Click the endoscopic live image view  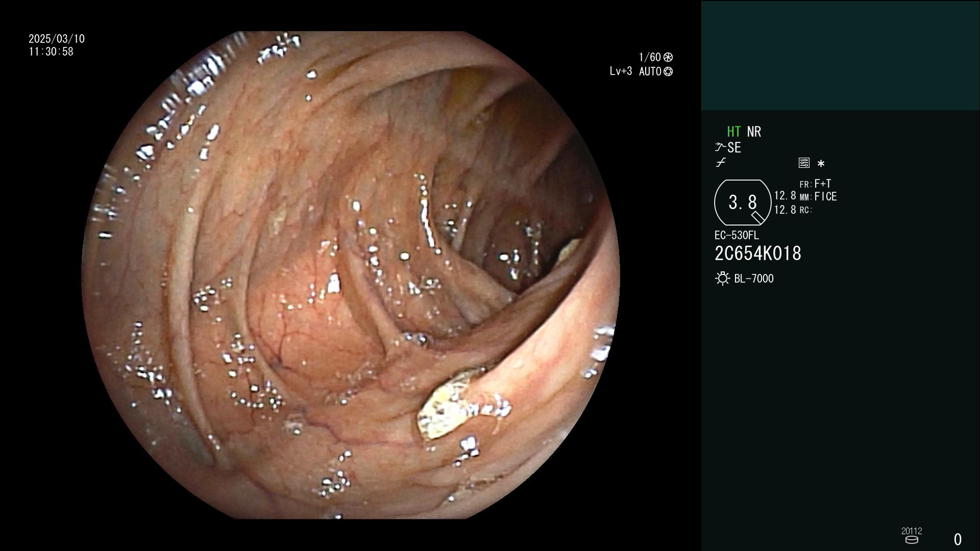click(350, 275)
